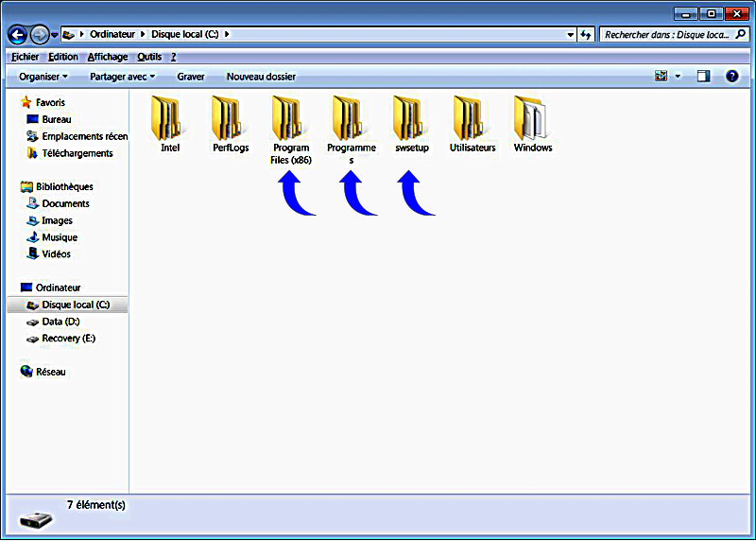Minimize the explorer window

pyautogui.click(x=686, y=13)
